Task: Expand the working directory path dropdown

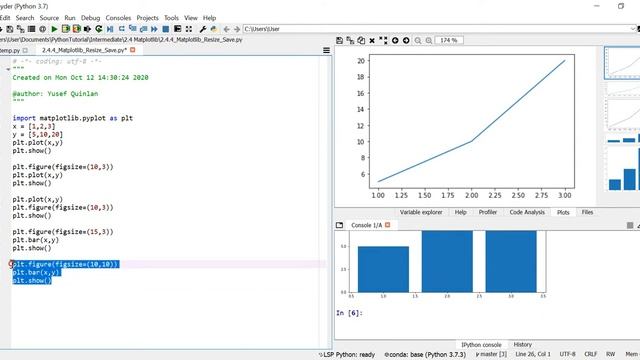Action: [x=633, y=29]
